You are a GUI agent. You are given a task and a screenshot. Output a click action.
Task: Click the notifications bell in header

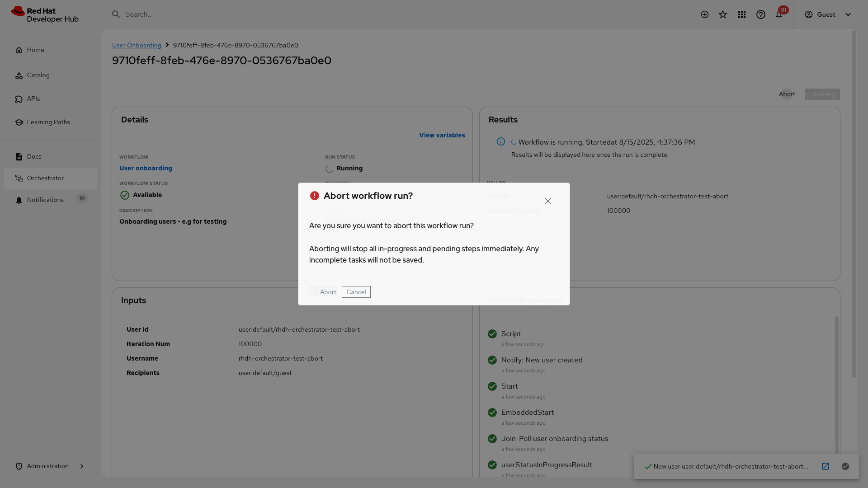(x=779, y=14)
